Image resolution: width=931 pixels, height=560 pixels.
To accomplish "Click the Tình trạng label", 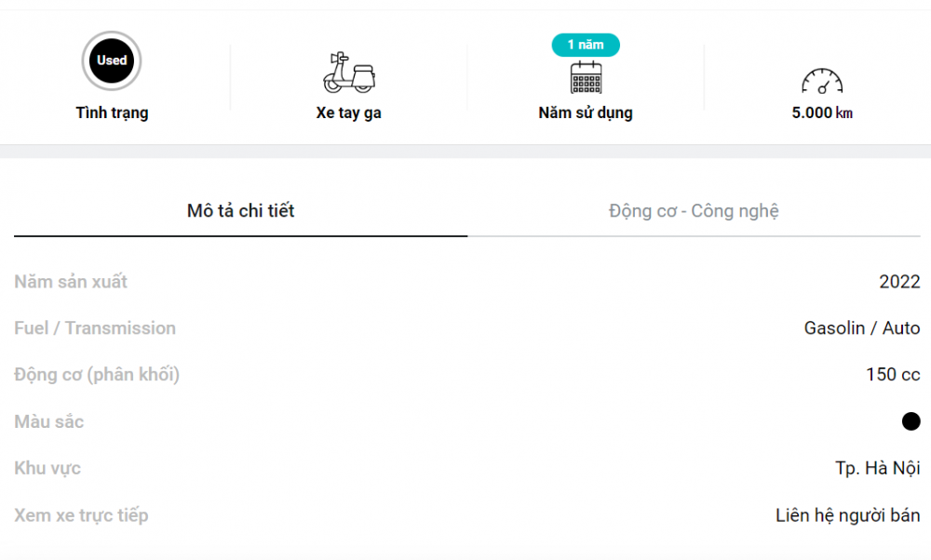I will coord(112,113).
